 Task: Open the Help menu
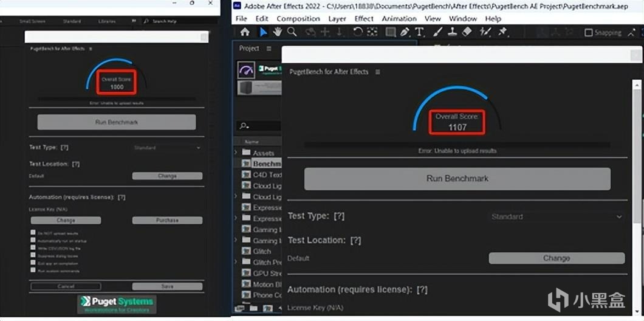point(493,18)
